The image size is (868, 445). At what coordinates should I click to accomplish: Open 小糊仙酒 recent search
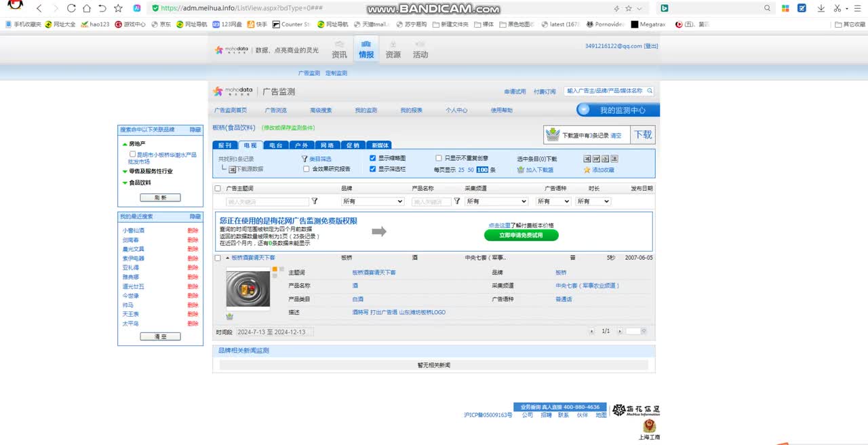(134, 230)
